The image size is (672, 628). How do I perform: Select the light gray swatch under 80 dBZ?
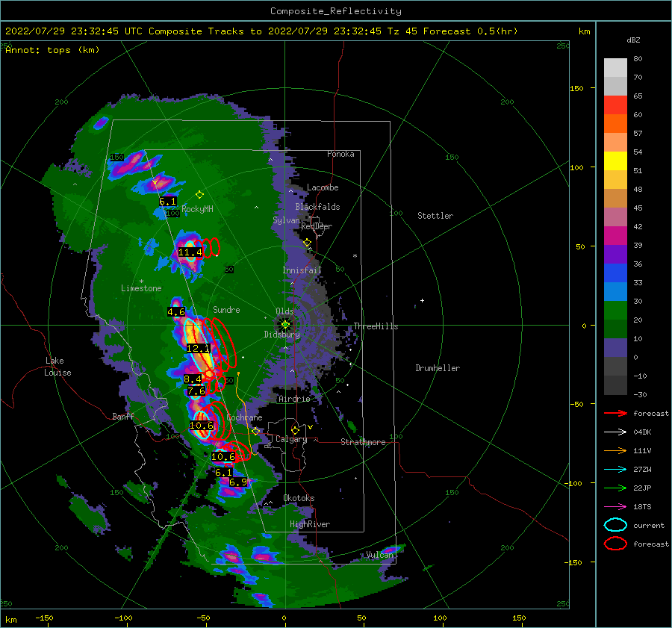coord(615,67)
